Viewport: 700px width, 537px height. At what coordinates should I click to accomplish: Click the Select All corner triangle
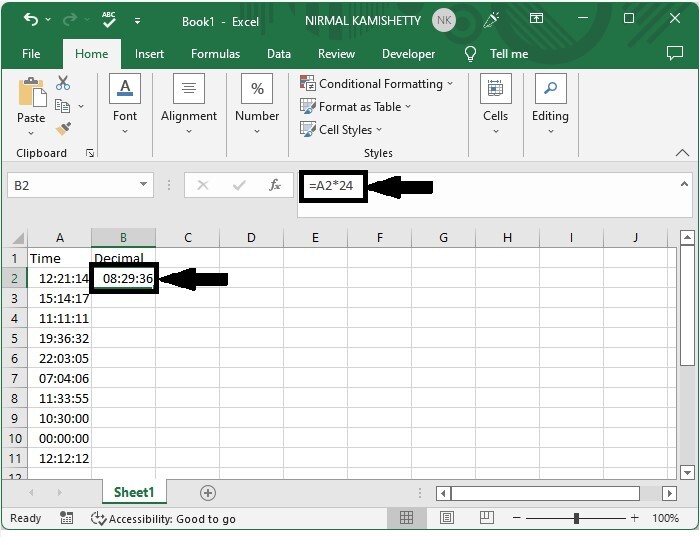click(x=17, y=238)
